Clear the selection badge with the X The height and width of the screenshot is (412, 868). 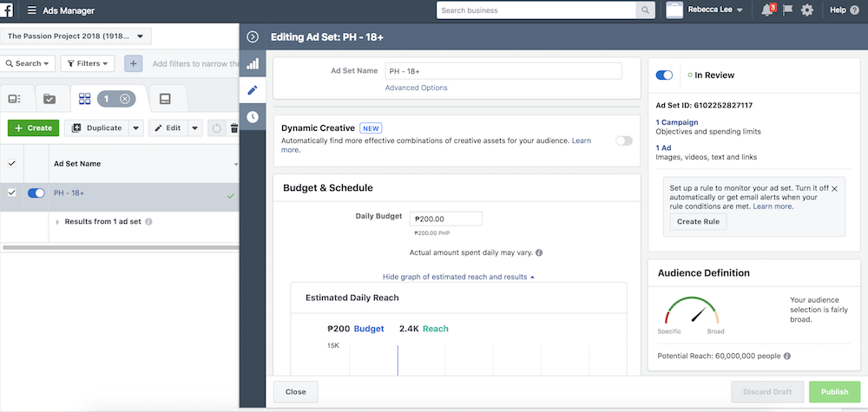125,99
